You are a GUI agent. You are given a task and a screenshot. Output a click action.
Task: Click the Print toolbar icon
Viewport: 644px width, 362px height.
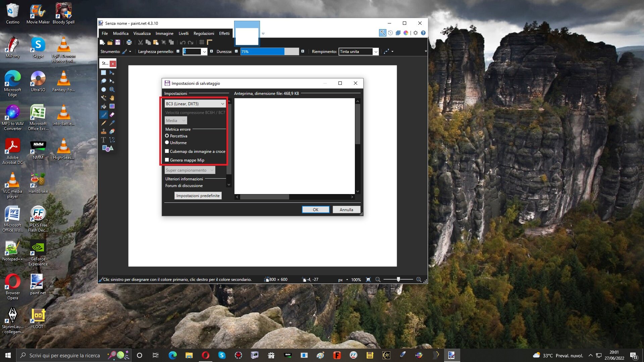click(129, 42)
